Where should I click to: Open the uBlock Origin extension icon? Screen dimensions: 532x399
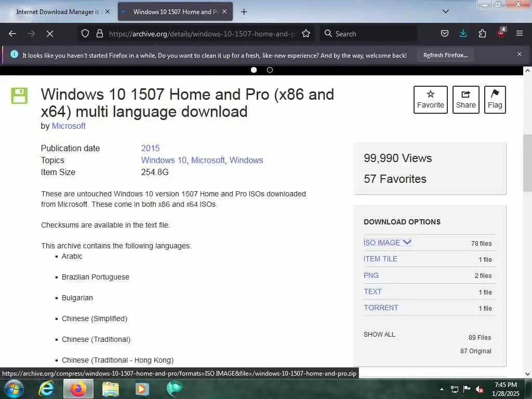point(501,33)
